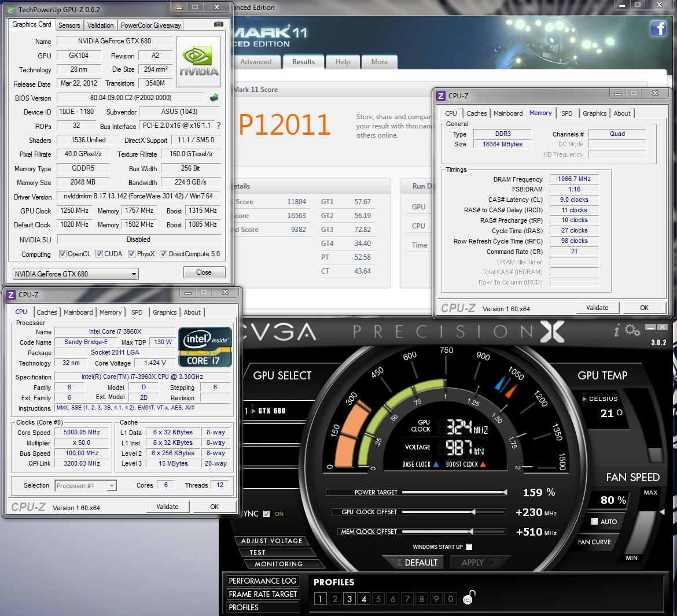Toggle the DirectCompute 5.0 checkbox

tap(163, 253)
